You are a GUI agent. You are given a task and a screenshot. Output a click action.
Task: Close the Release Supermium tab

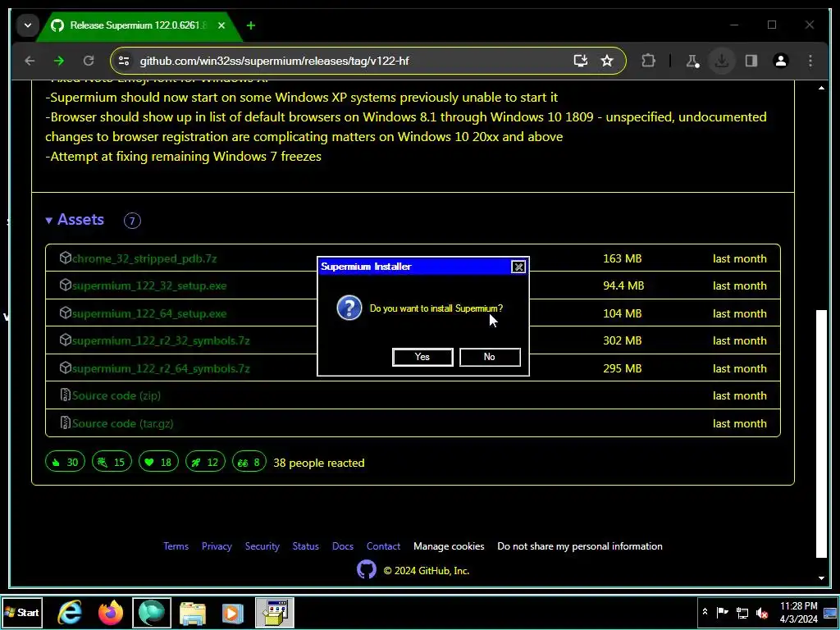point(221,25)
